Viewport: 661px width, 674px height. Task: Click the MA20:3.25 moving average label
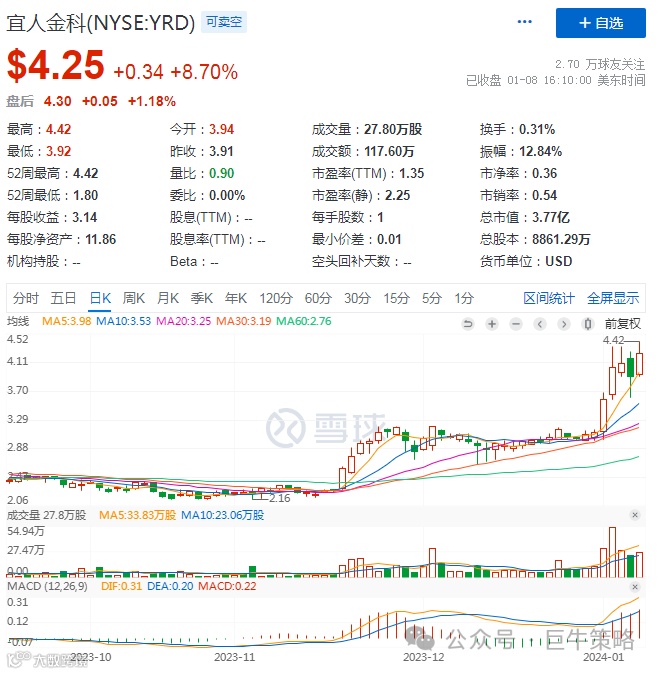point(184,322)
